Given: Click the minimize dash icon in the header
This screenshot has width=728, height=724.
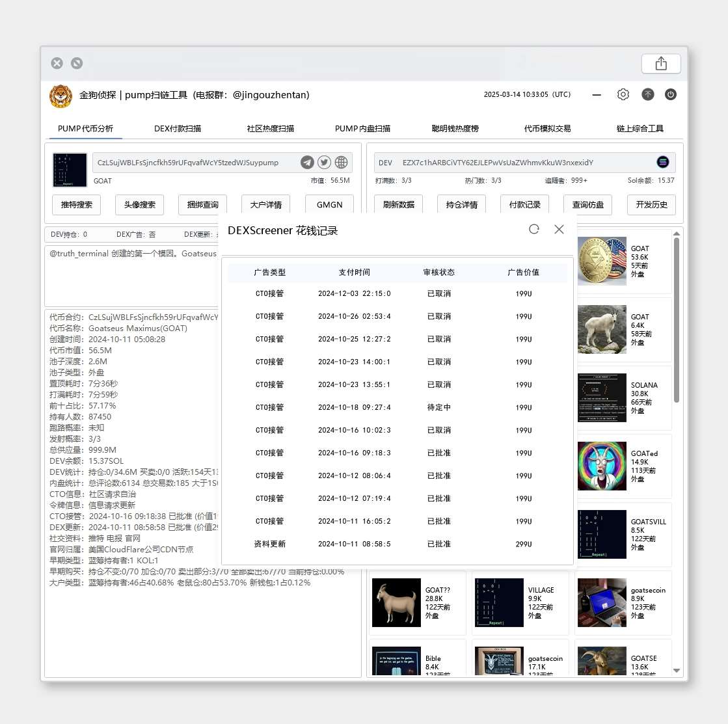Looking at the screenshot, I should (x=597, y=95).
